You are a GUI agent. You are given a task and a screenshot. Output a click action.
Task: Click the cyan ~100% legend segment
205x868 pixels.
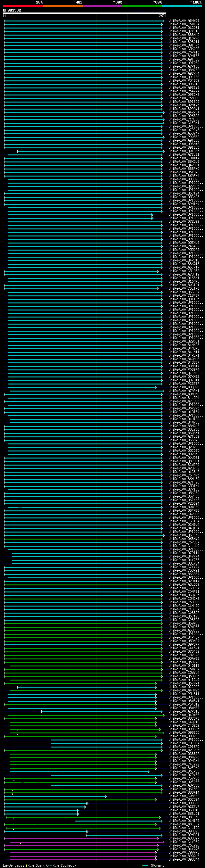pos(182,6)
